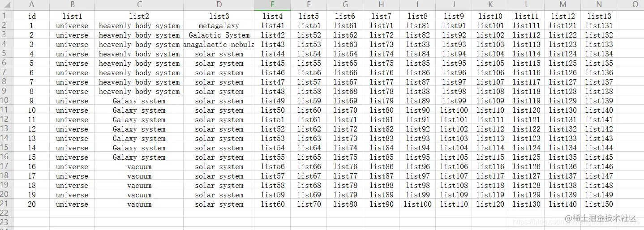Select cell 'list104' in column K
The height and width of the screenshot is (230, 644).
490,54
